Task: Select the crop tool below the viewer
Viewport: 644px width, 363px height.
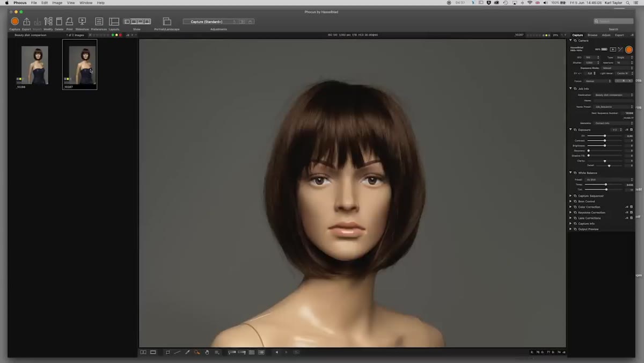Action: (x=167, y=352)
